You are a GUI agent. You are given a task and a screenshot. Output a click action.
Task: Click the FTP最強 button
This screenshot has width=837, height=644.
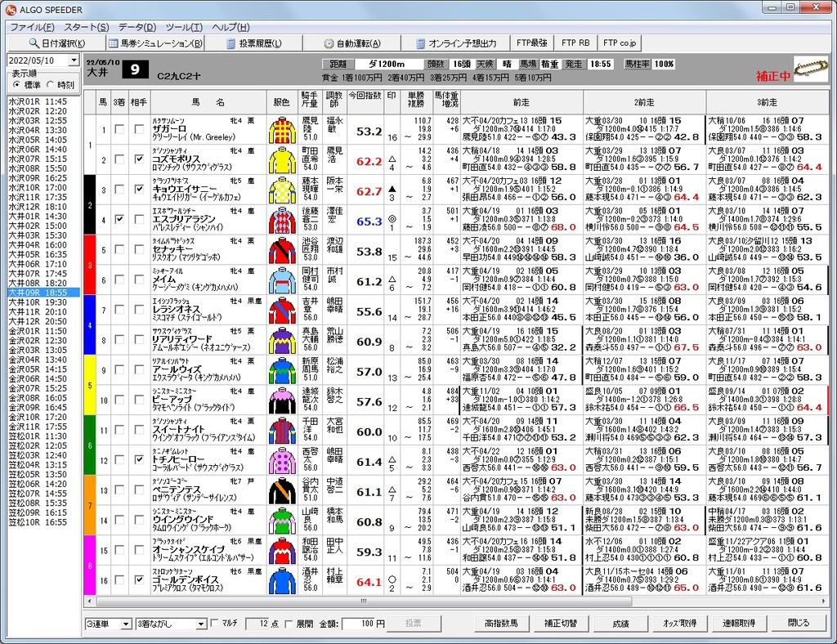[x=532, y=43]
